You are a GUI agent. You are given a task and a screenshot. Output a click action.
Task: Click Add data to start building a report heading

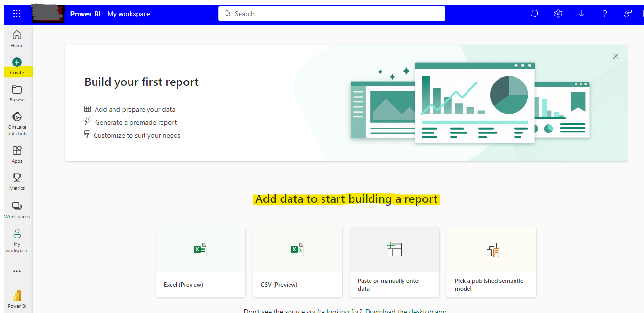(x=346, y=199)
